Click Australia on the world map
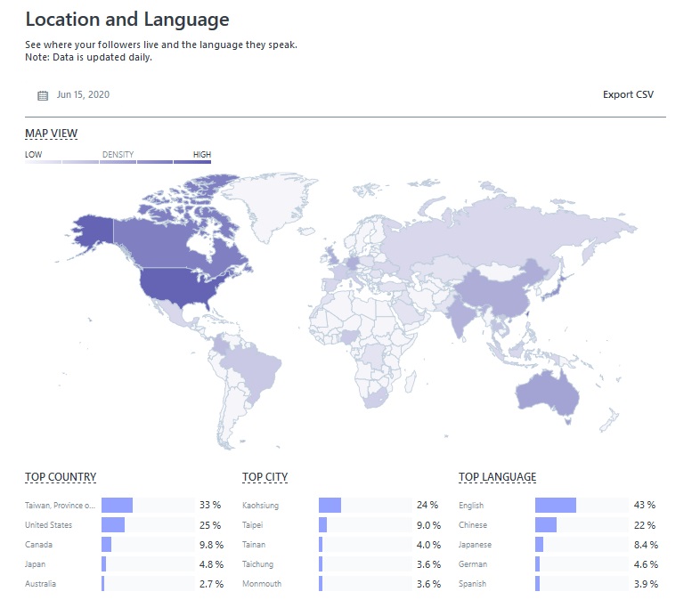700x616 pixels. point(542,392)
